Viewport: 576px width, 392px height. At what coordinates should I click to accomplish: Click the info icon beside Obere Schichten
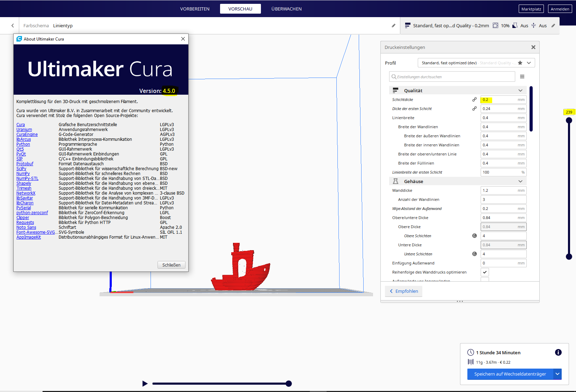(474, 235)
